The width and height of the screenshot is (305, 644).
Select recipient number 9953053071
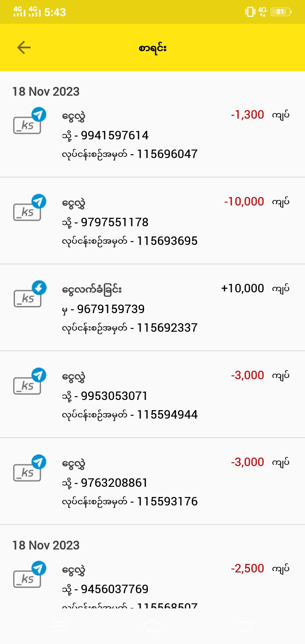(x=114, y=396)
